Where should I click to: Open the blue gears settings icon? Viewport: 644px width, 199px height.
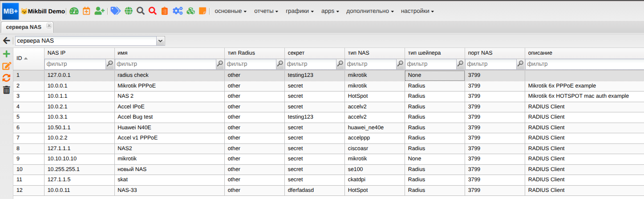[178, 11]
